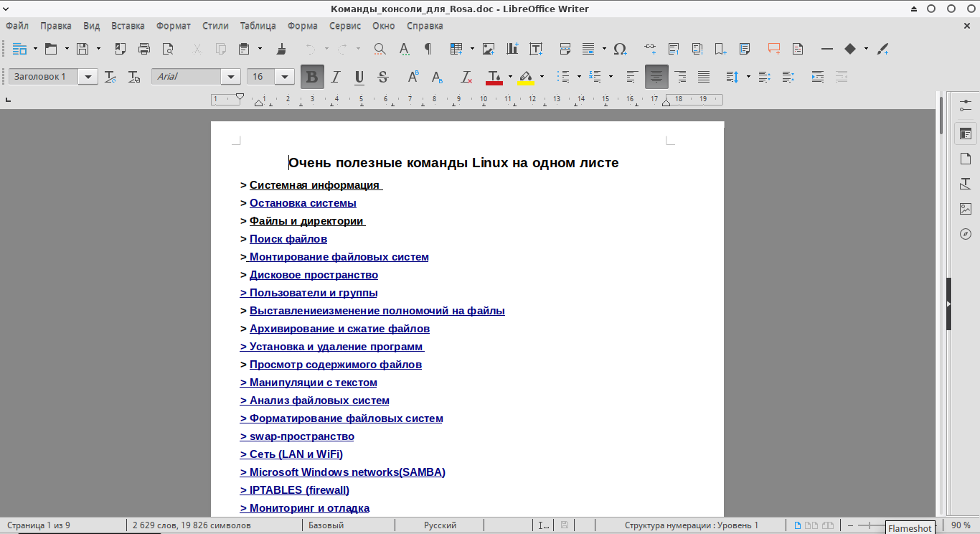Insert special character using Omega icon
Screen dimensions: 980x534
click(x=620, y=49)
